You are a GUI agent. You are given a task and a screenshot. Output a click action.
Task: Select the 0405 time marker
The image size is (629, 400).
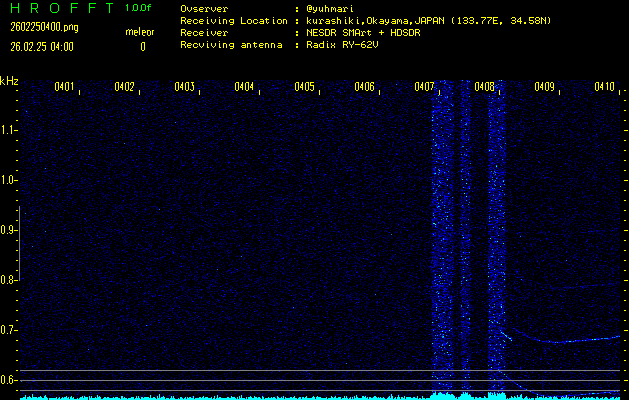pos(304,87)
